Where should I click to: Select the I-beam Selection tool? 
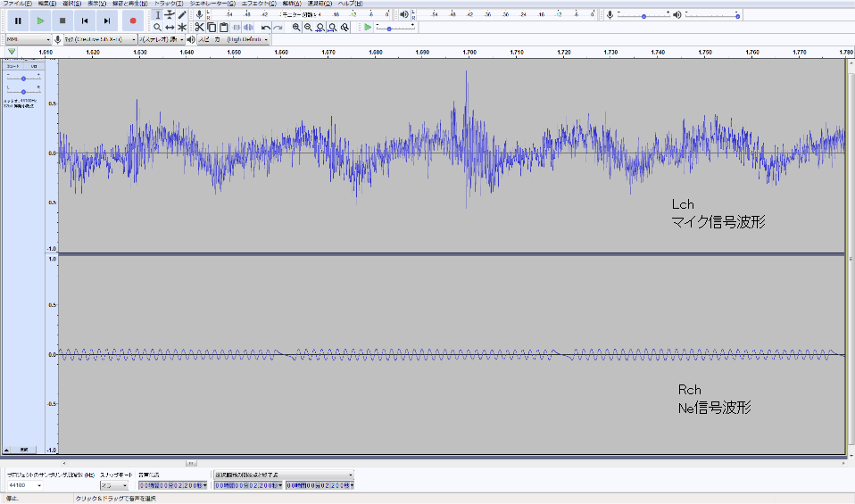158,15
